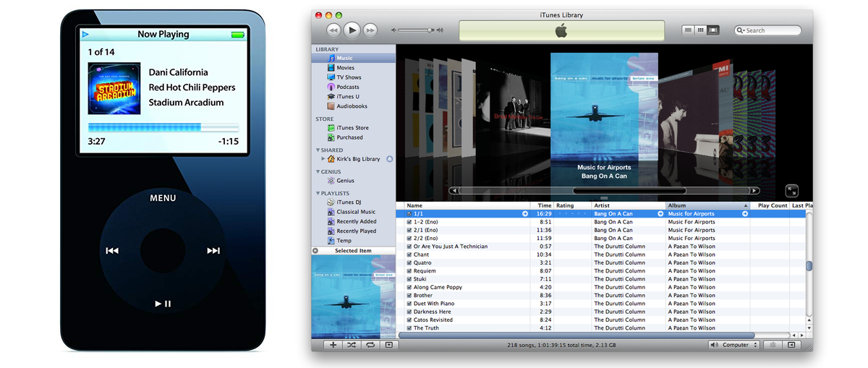
Task: Show the Genius sidebar using bottom-right arrow button
Action: [x=791, y=345]
